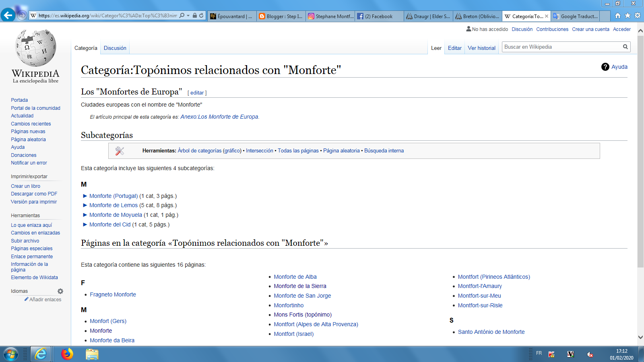Click in the Buscar en Wikipedia field

coord(562,47)
